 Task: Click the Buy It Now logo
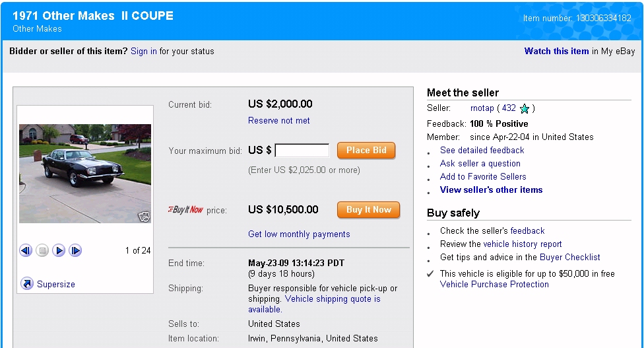click(185, 210)
